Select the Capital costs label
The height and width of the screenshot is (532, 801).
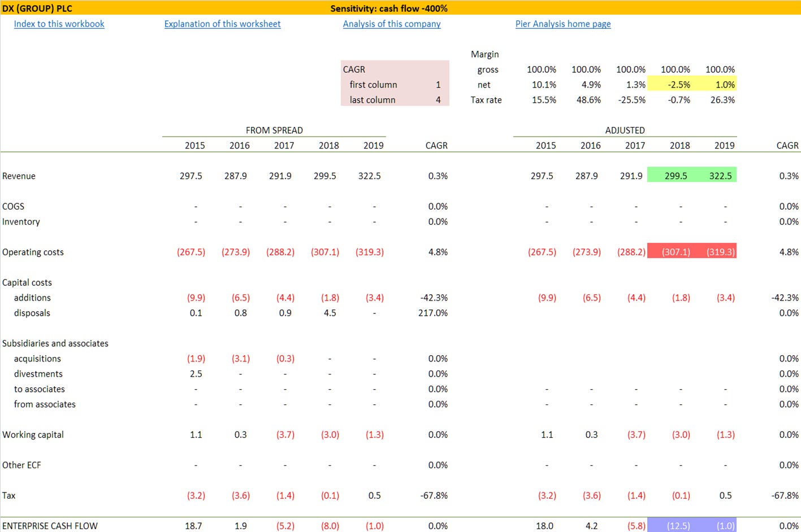tap(27, 283)
